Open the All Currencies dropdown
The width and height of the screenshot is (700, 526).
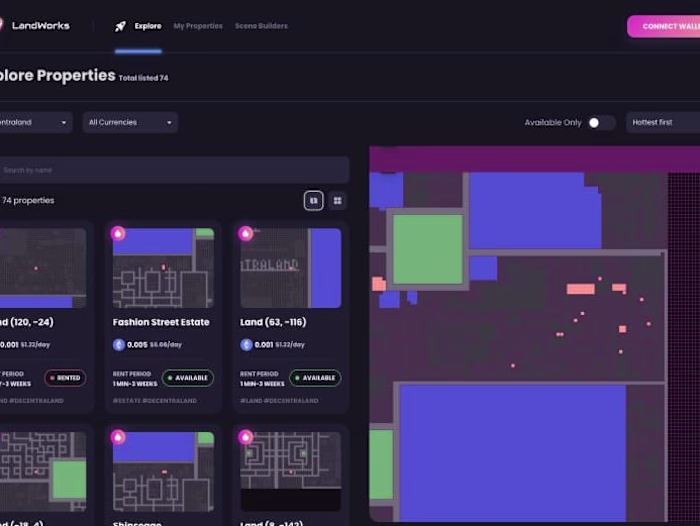pos(130,122)
